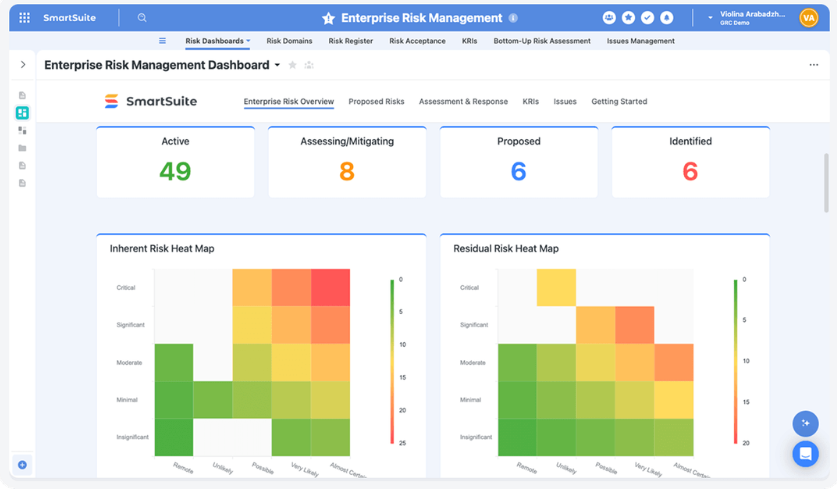Click the SmartSuite logo in dashboard header

click(x=151, y=101)
